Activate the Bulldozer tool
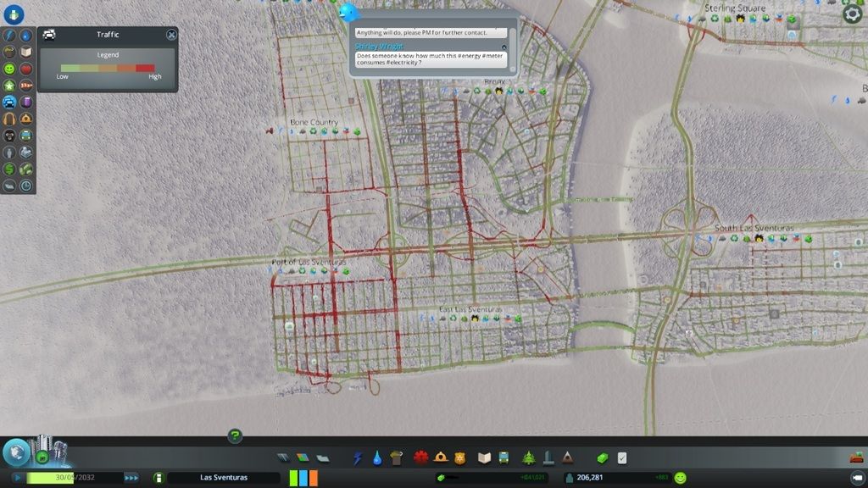Image resolution: width=868 pixels, height=488 pixels. click(856, 457)
